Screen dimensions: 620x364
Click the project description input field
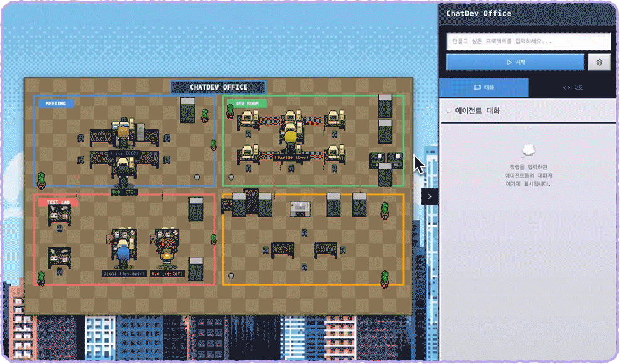pos(528,41)
